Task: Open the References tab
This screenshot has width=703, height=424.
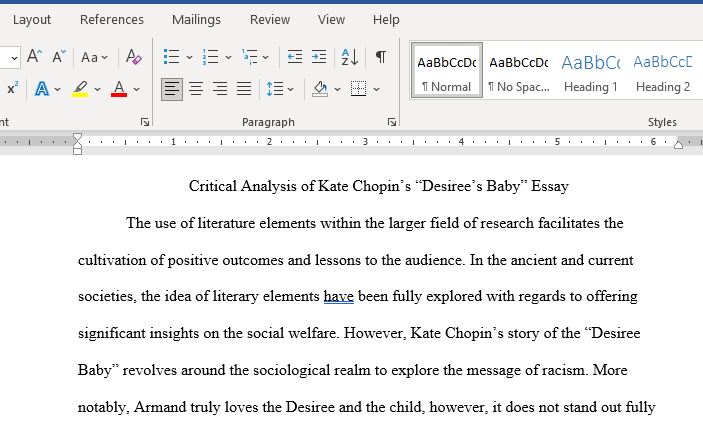Action: pyautogui.click(x=112, y=20)
